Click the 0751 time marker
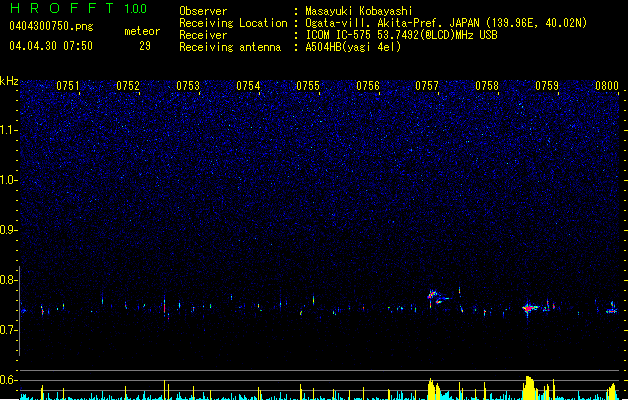The height and width of the screenshot is (400, 629). [68, 86]
